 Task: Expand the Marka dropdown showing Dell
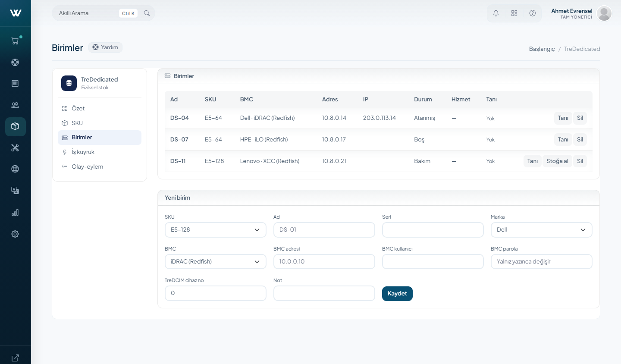tap(542, 230)
